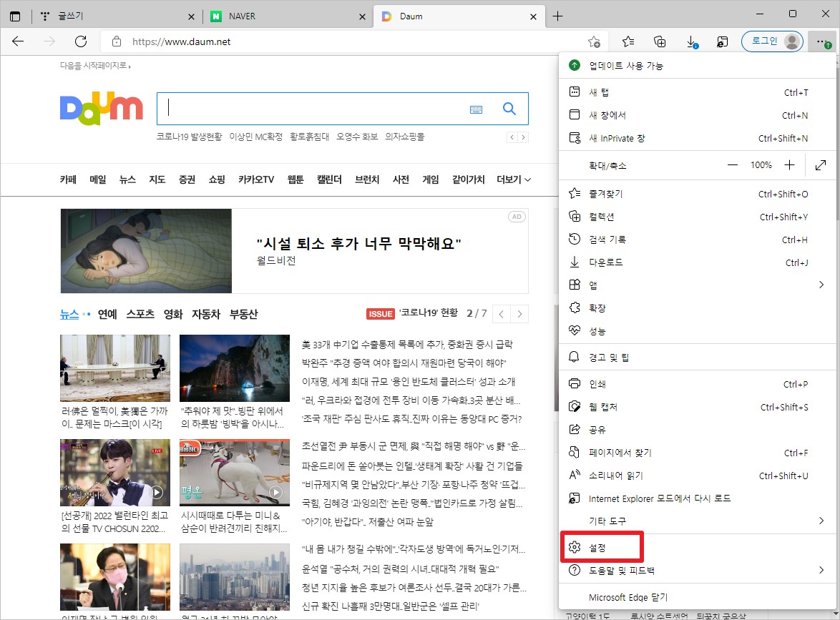Open 확장 menu item

(x=697, y=308)
